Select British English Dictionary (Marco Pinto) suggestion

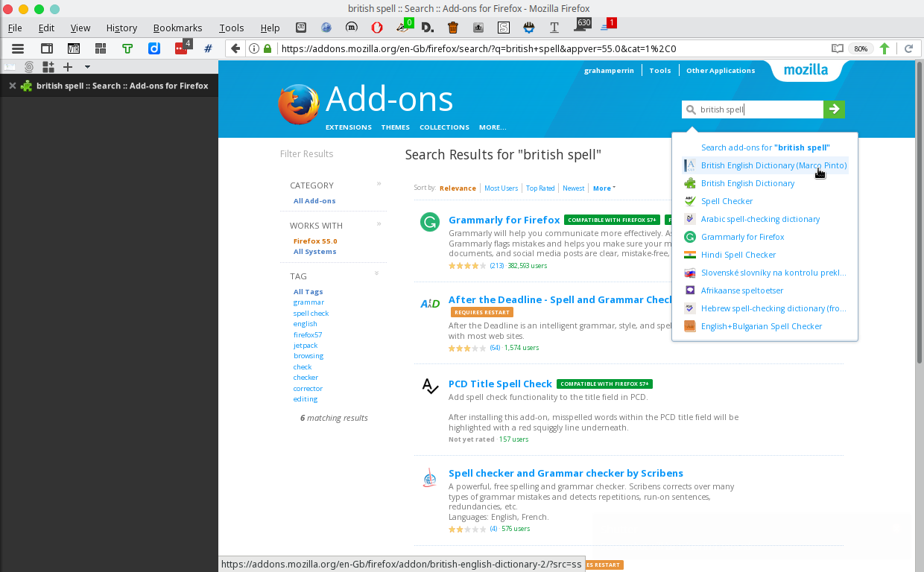coord(765,165)
